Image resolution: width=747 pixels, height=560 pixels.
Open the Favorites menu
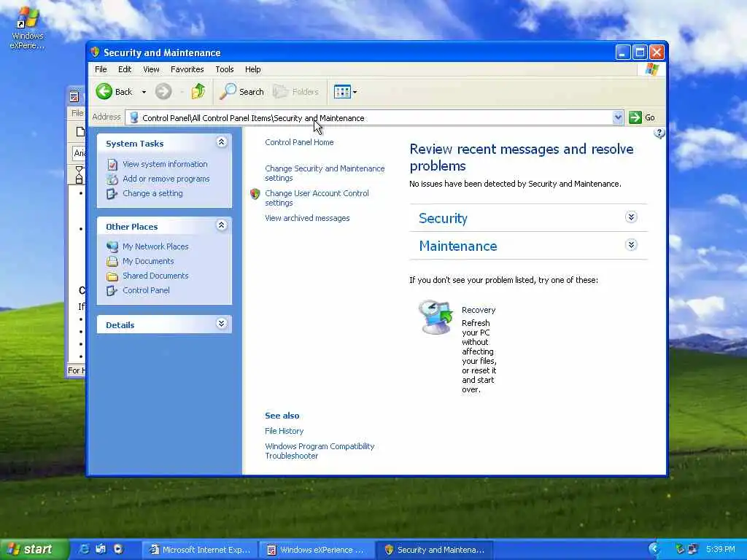[x=187, y=69]
